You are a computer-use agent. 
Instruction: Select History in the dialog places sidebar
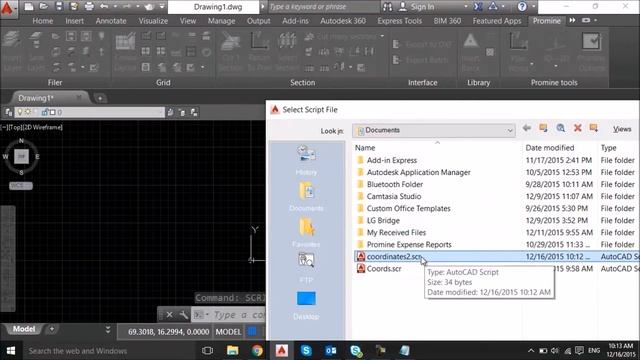(306, 160)
